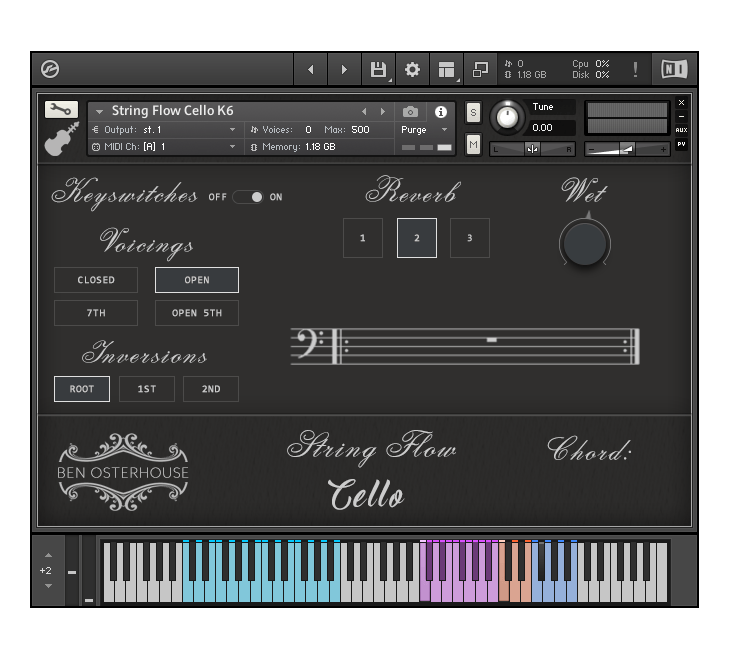Select the 1ST inversion
Screen dimensions: 730x655
click(x=147, y=389)
